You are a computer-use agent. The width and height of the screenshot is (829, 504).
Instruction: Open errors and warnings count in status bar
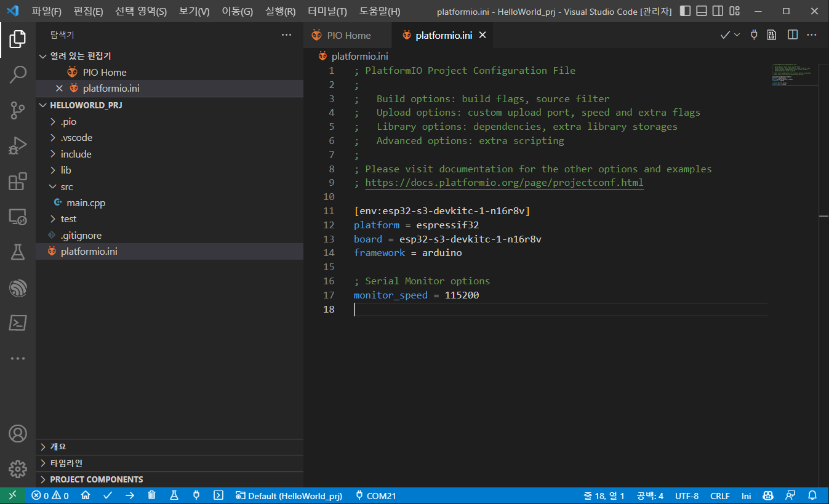pyautogui.click(x=50, y=495)
